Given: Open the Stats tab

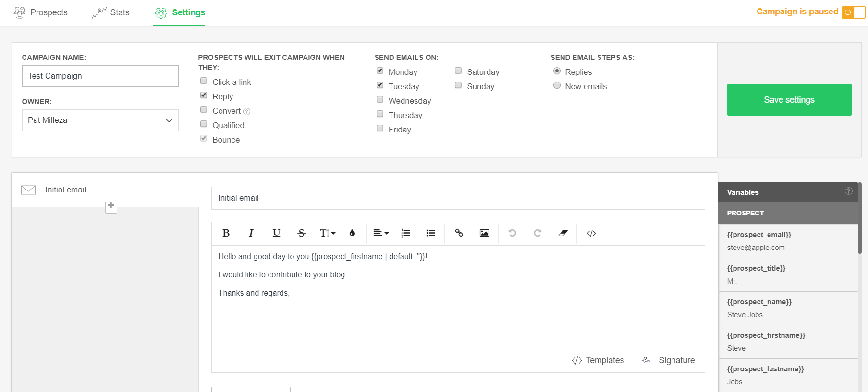Looking at the screenshot, I should point(111,12).
